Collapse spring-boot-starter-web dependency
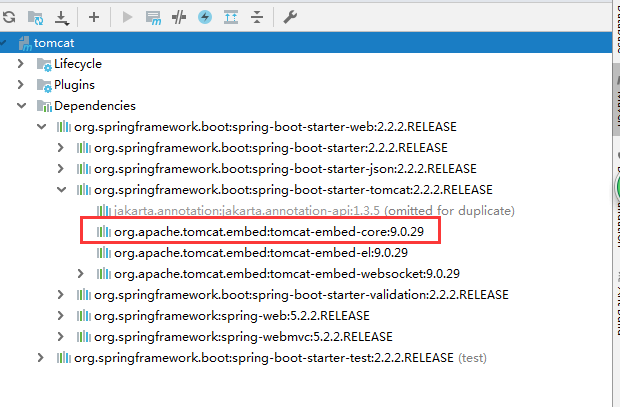620x407 pixels. point(42,127)
